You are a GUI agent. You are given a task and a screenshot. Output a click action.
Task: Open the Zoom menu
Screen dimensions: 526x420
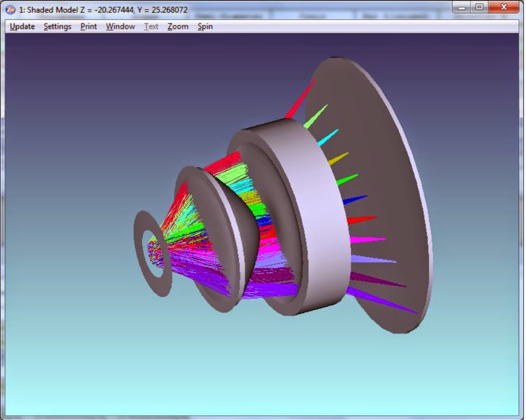[178, 27]
